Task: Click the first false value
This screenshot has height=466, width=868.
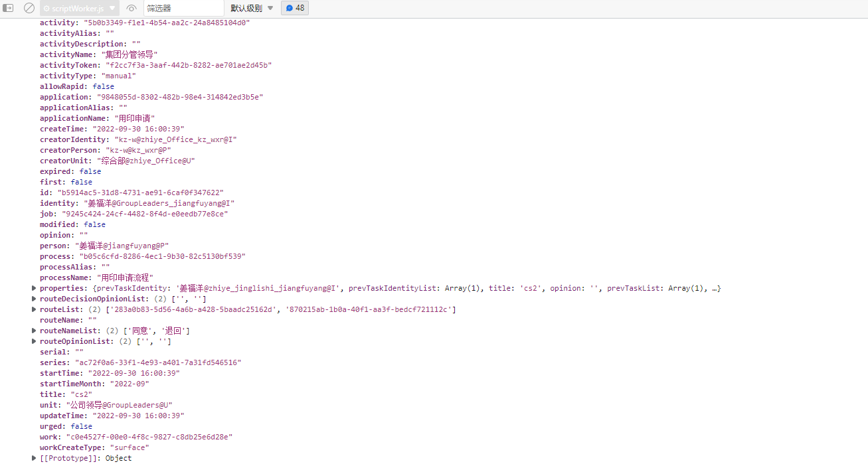Action: point(82,182)
